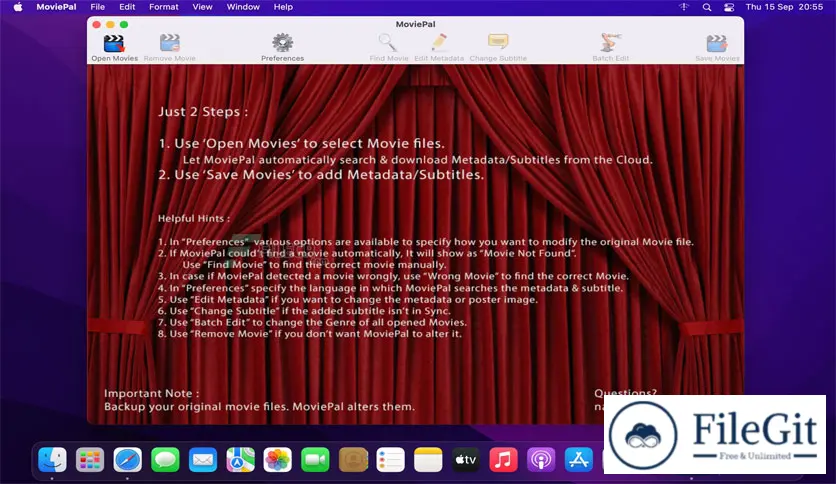Image resolution: width=836 pixels, height=484 pixels.
Task: Open the Format menu
Action: click(x=164, y=7)
